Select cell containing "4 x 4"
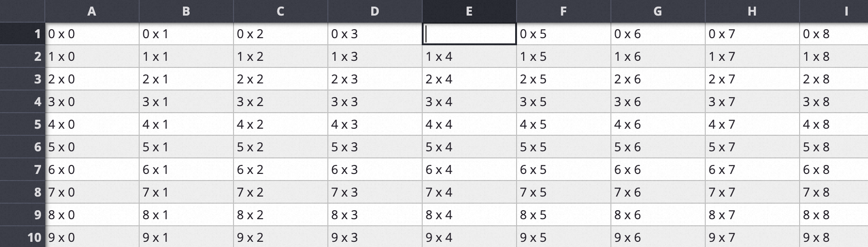This screenshot has width=868, height=247. (469, 124)
